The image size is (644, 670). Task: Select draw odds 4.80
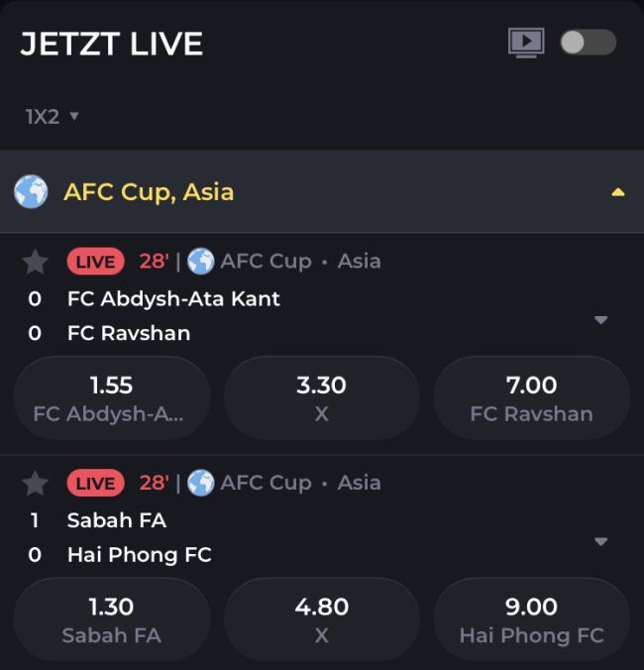321,619
